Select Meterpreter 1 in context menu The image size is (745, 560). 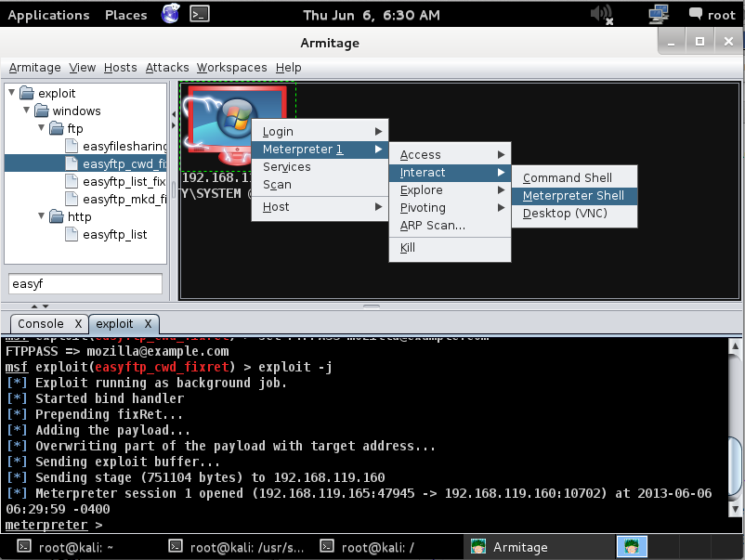[x=320, y=150]
